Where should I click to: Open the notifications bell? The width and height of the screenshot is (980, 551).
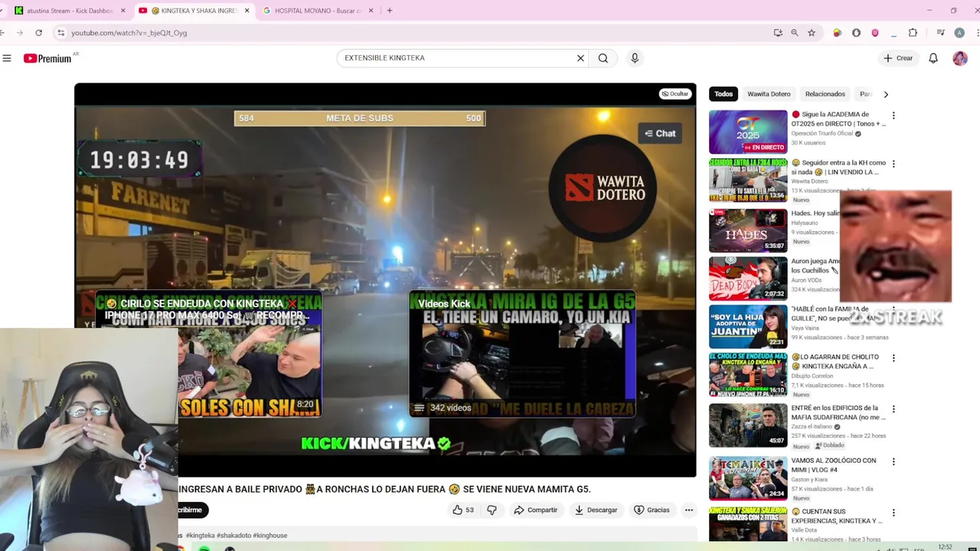pyautogui.click(x=933, y=58)
